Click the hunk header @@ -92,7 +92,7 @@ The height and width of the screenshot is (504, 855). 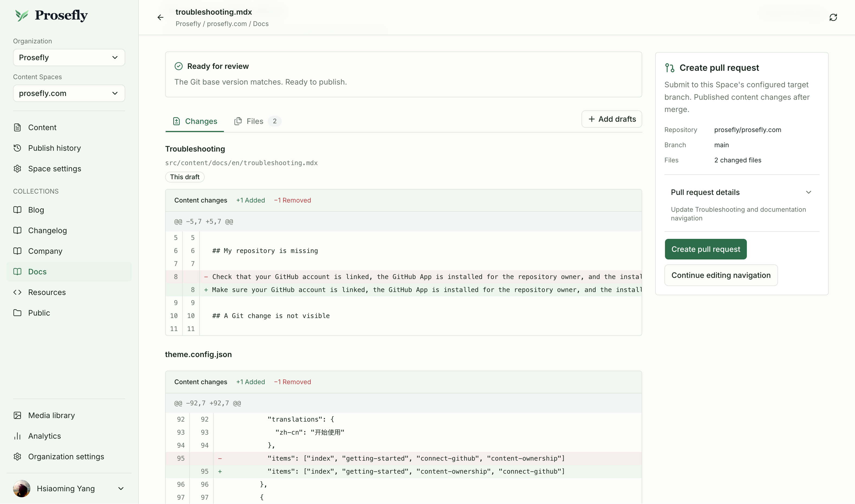tap(207, 403)
